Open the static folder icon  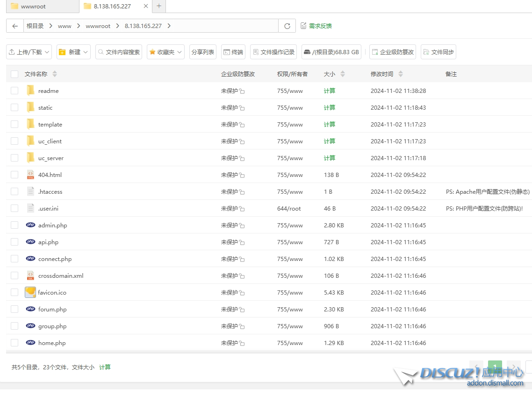31,107
